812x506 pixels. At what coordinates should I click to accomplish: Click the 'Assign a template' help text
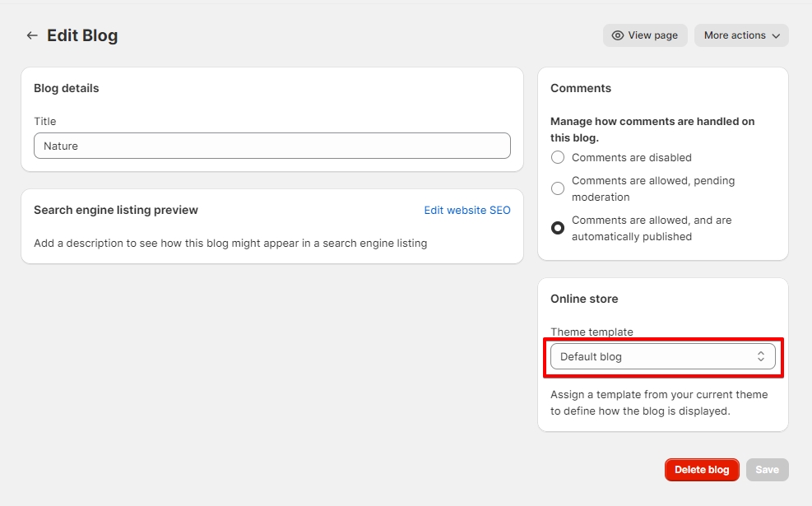pos(658,402)
